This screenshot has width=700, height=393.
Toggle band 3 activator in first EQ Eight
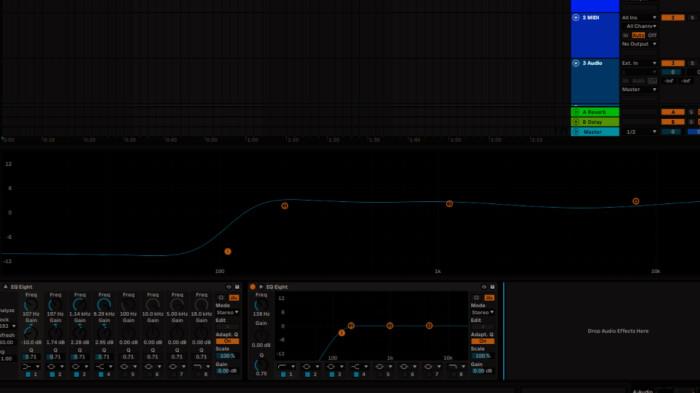pos(77,374)
